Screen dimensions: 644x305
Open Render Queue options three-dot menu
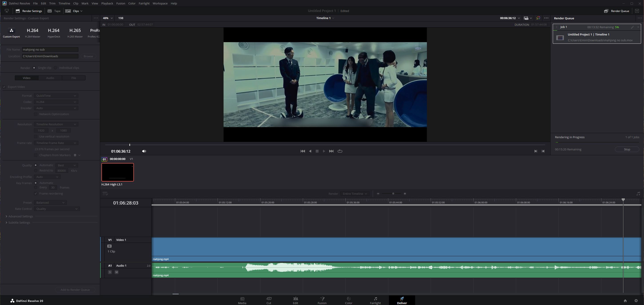pos(640,18)
